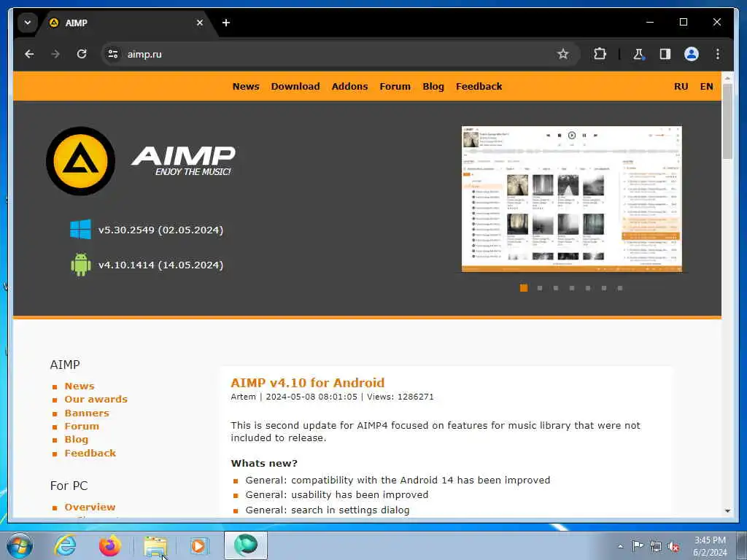Click the muted volume tray icon

pos(673,547)
